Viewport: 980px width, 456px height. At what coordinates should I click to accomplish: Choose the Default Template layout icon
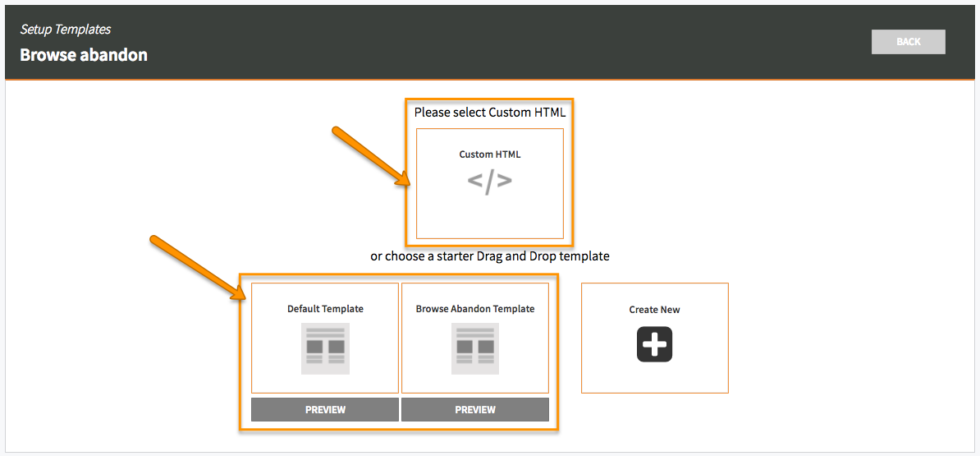pos(325,348)
